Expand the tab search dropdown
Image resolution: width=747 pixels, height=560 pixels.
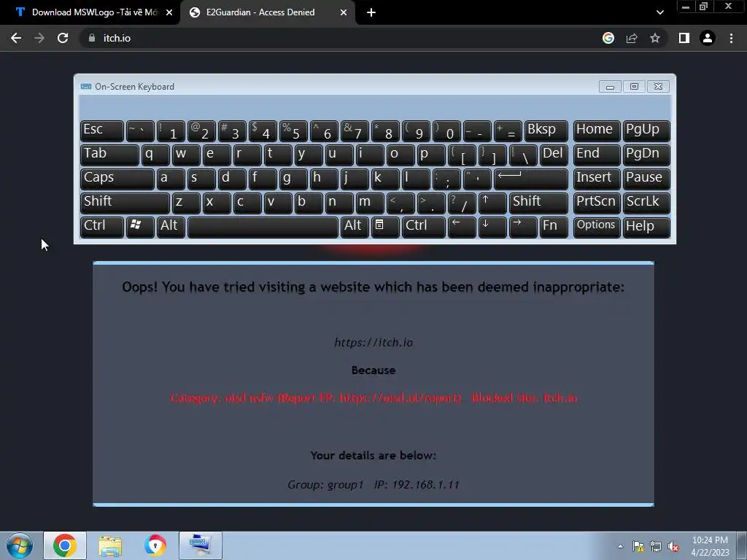coord(659,12)
